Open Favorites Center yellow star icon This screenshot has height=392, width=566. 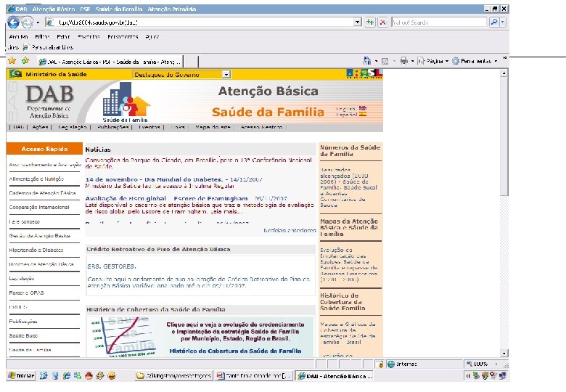point(12,61)
